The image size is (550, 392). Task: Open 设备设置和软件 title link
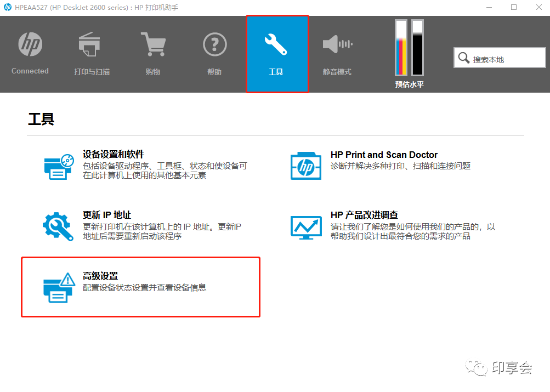[114, 154]
